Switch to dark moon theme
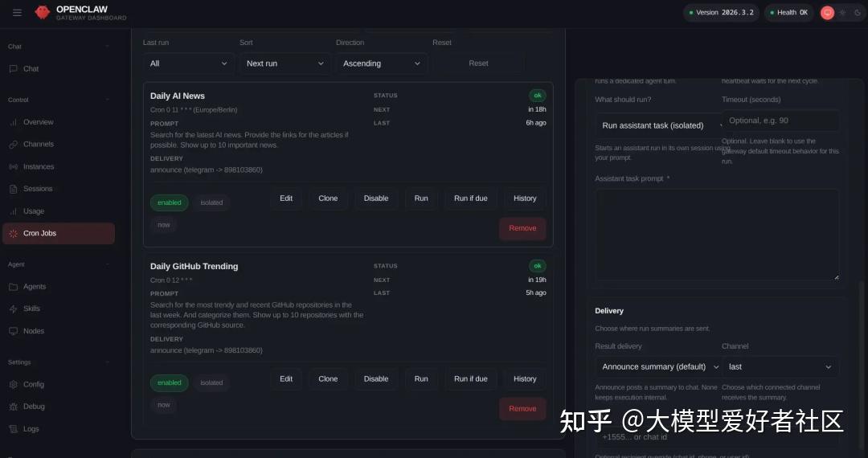Image resolution: width=868 pixels, height=458 pixels. click(857, 13)
